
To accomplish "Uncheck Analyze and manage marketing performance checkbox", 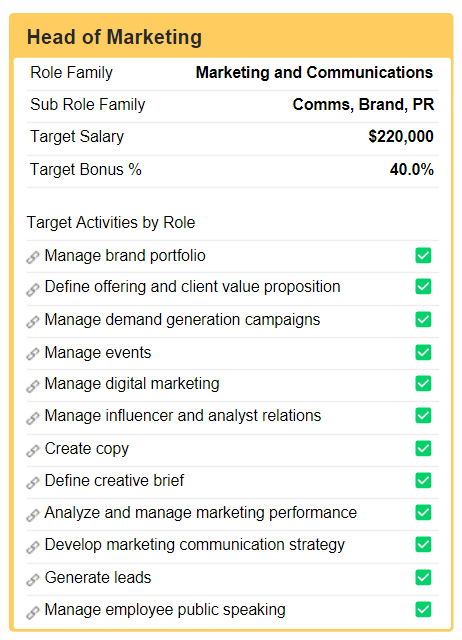I will 423,512.
